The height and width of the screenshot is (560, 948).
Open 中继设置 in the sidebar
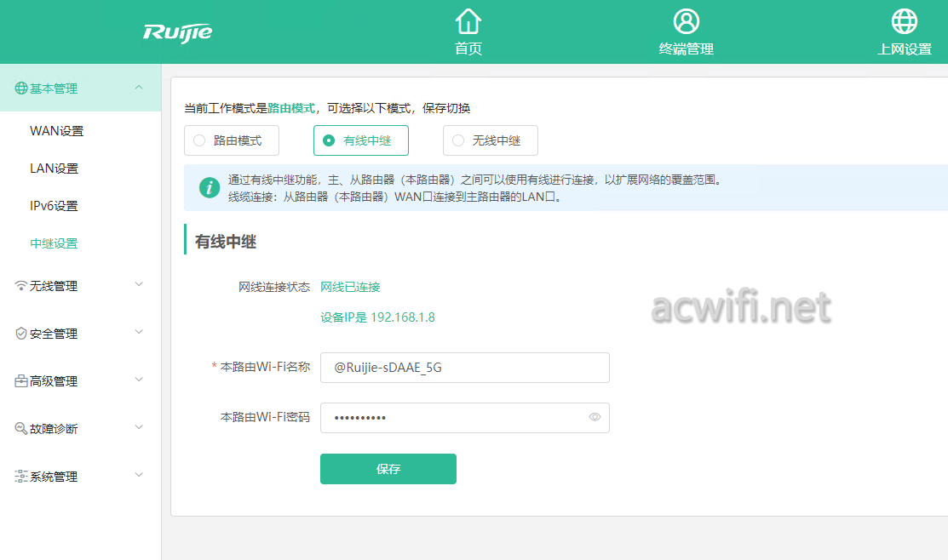pos(54,243)
